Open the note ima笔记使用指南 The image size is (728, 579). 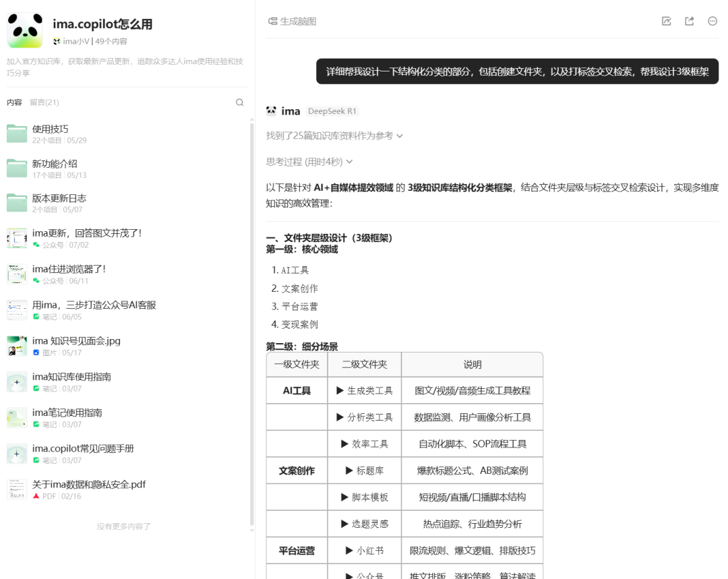(67, 413)
